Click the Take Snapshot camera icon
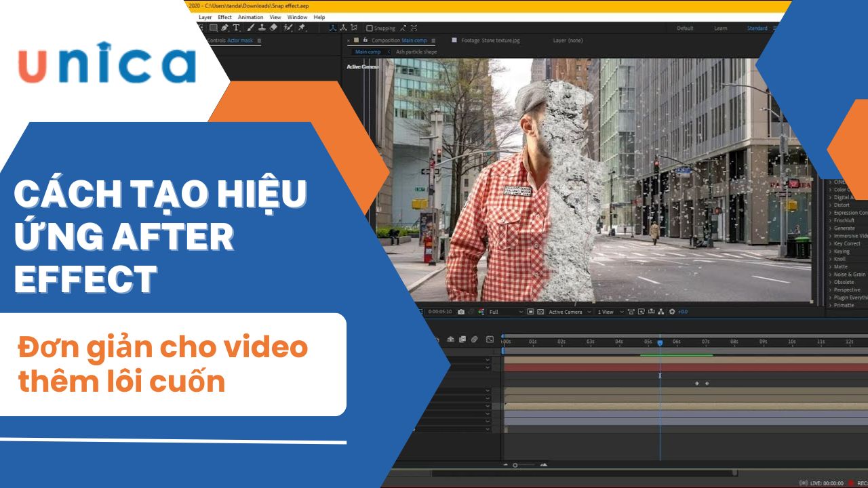Viewport: 868px width, 488px height. [461, 312]
